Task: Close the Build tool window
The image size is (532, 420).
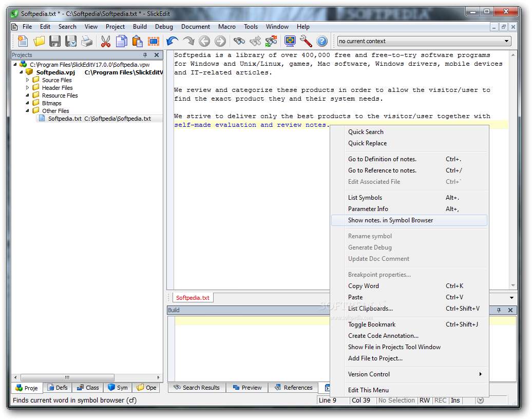Action: pos(510,310)
